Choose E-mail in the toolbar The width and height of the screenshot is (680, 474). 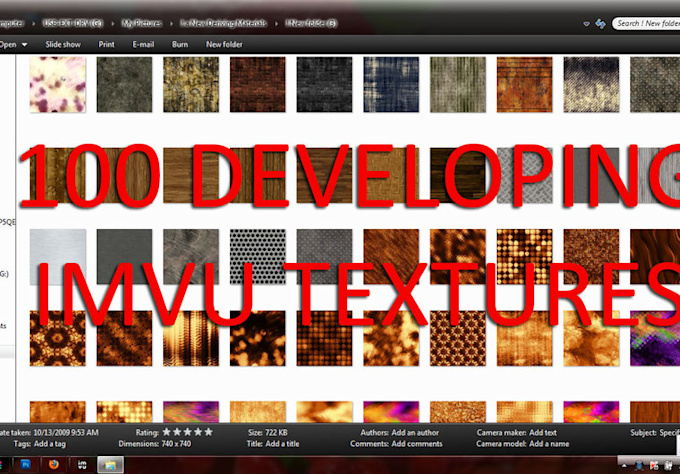143,44
